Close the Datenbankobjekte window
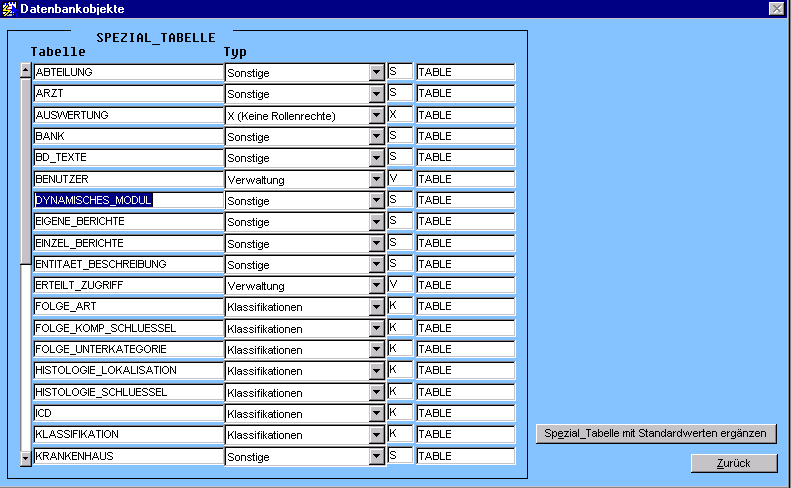The image size is (791, 488). [776, 8]
